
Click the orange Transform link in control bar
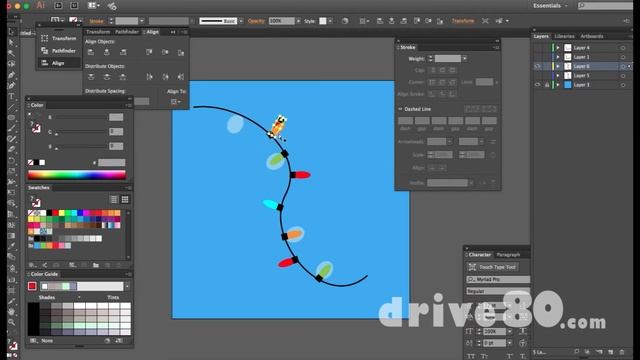463,21
